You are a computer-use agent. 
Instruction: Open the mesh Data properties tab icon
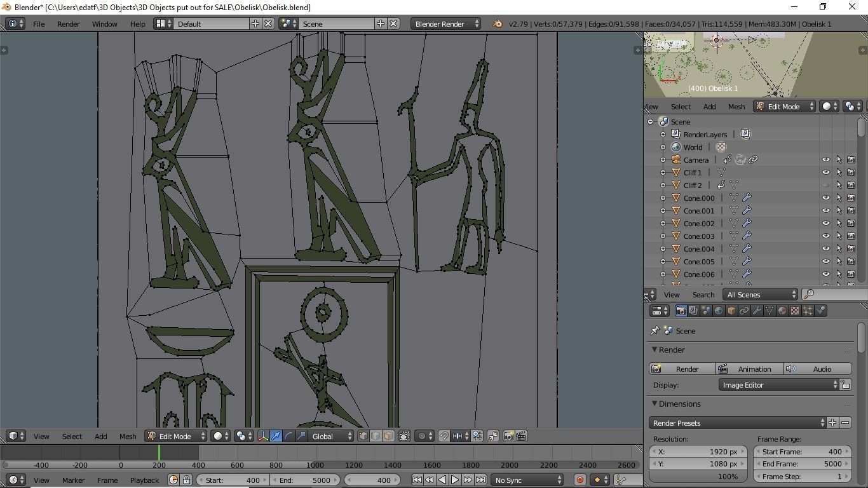pos(770,311)
